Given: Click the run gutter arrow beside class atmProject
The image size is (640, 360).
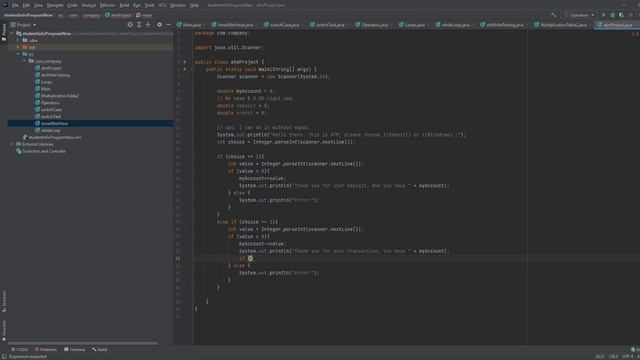Looking at the screenshot, I should pos(185,62).
